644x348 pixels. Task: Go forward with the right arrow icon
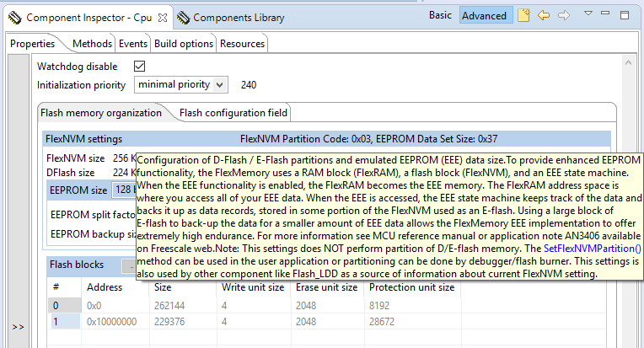564,16
